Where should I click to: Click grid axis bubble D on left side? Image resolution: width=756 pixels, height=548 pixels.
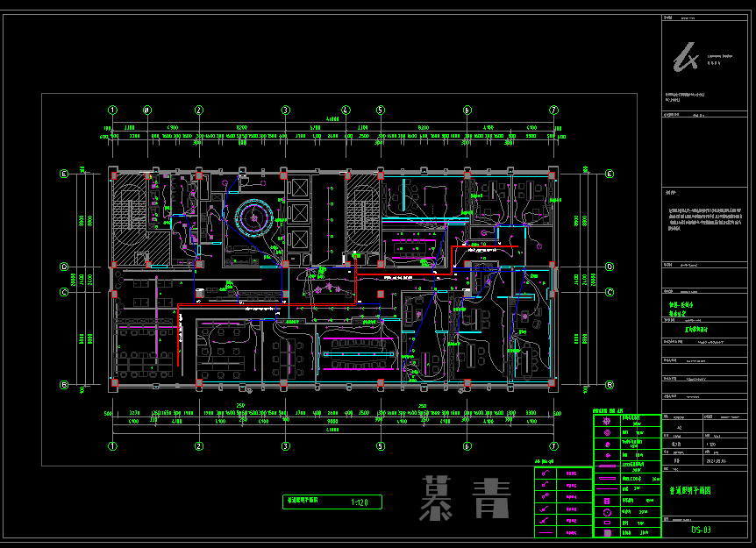(x=64, y=267)
